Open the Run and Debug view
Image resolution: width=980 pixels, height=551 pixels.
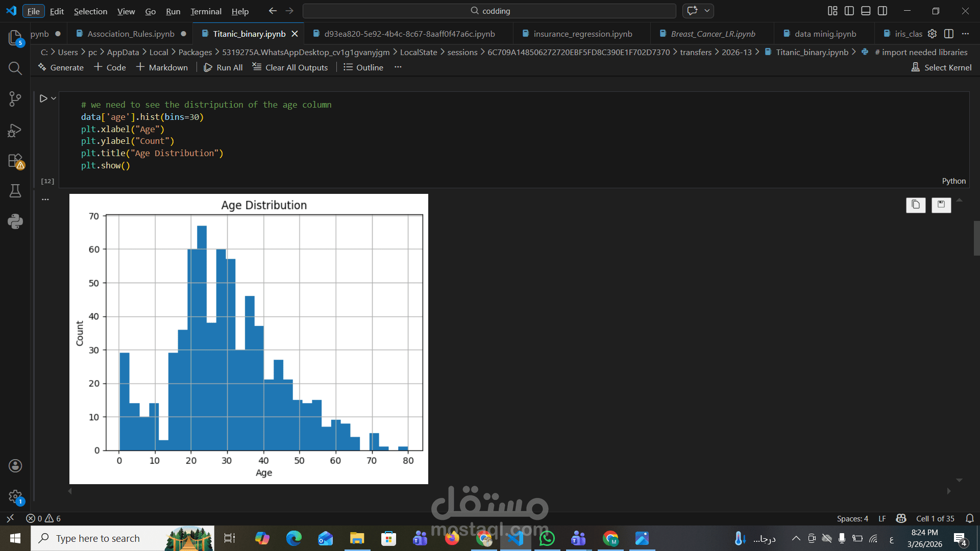click(x=15, y=131)
